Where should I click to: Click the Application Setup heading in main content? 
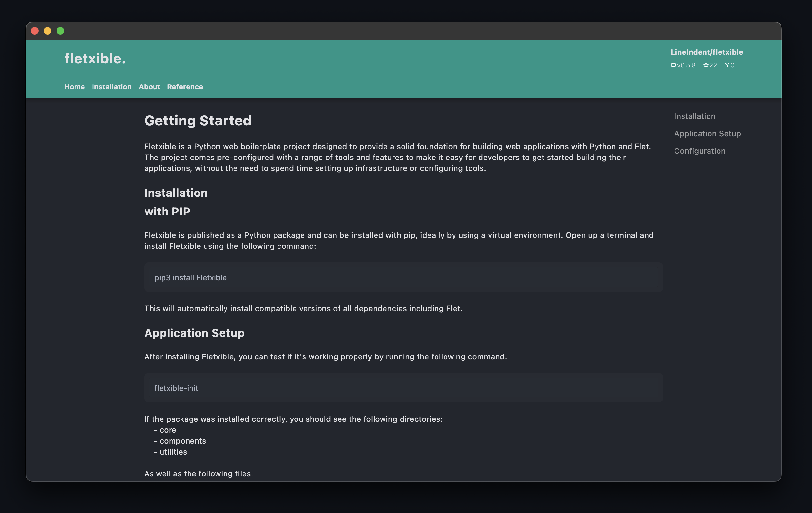[194, 333]
